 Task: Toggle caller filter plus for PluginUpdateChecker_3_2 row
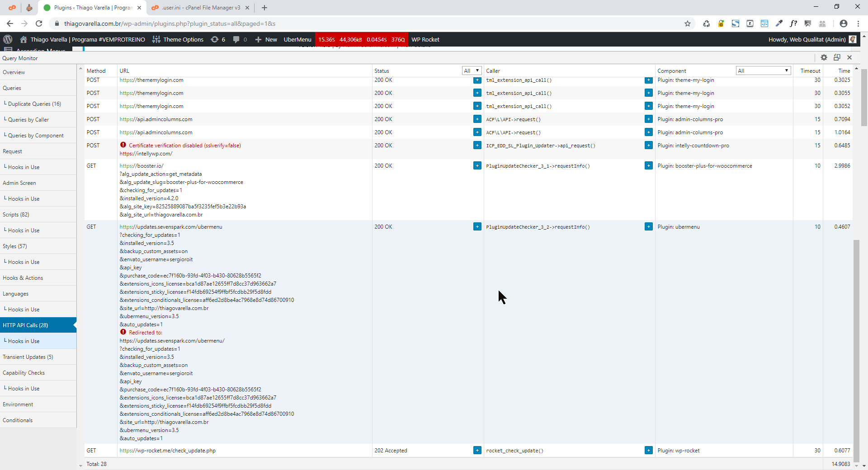pos(648,227)
